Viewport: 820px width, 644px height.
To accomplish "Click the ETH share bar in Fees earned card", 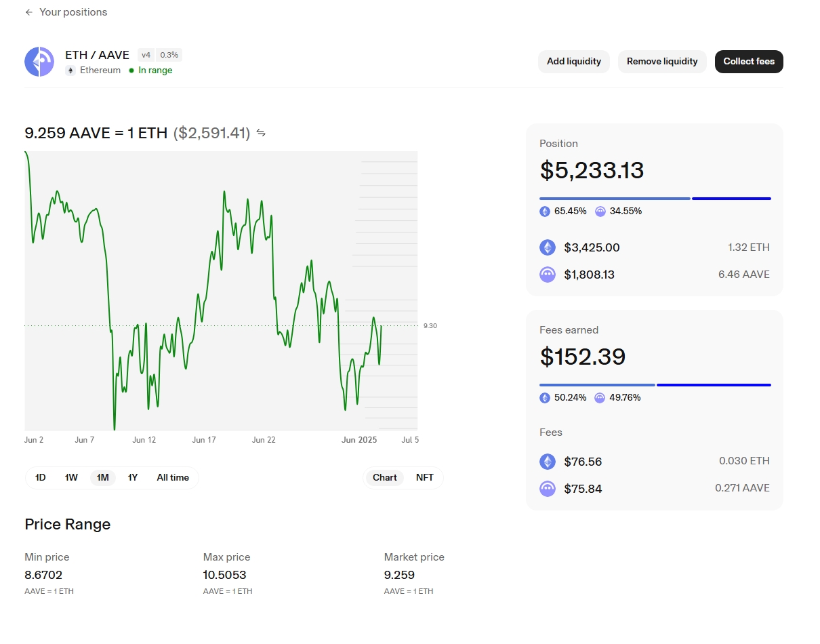I will pyautogui.click(x=597, y=385).
